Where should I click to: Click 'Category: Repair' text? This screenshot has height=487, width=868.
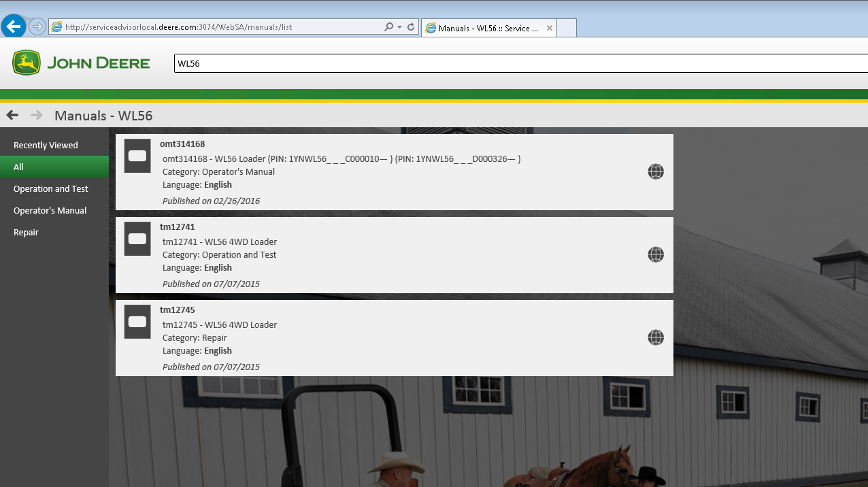(195, 337)
